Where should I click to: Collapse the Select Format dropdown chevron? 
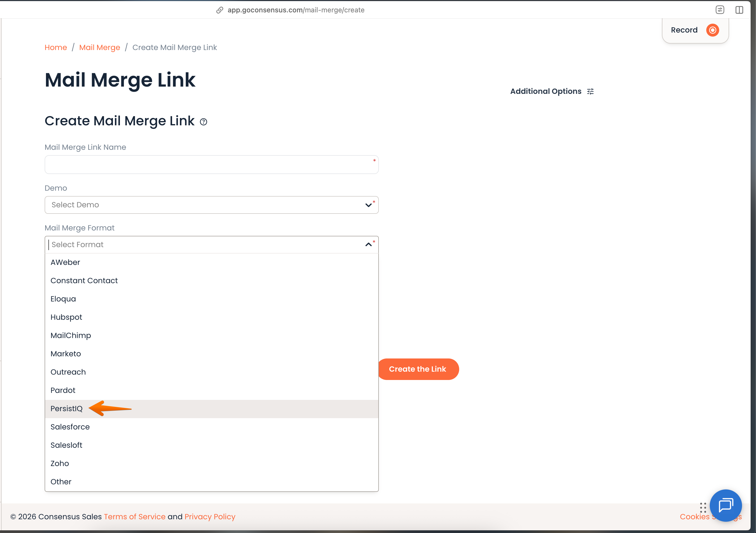point(368,244)
